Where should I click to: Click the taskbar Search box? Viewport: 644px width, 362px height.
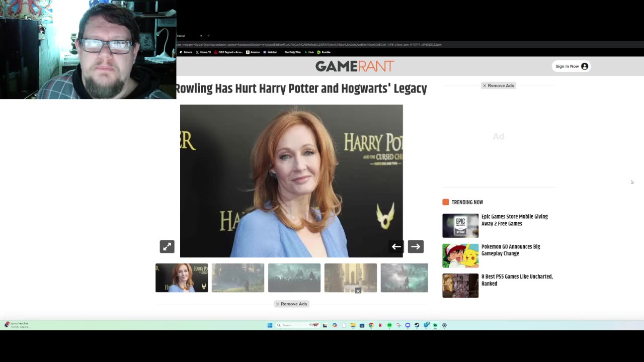297,325
